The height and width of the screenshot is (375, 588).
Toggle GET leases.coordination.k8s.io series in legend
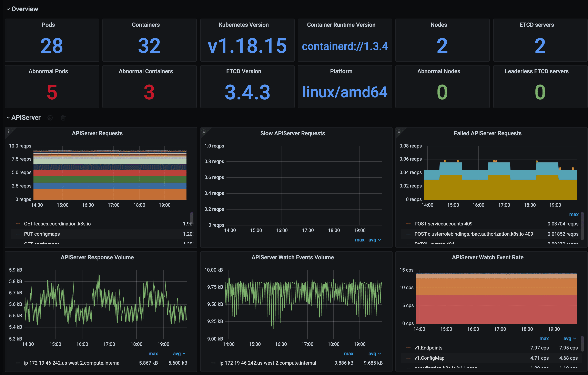(x=57, y=224)
